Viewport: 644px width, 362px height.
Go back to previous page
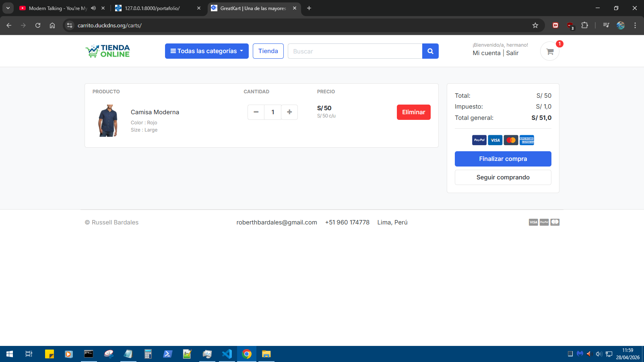pos(9,25)
